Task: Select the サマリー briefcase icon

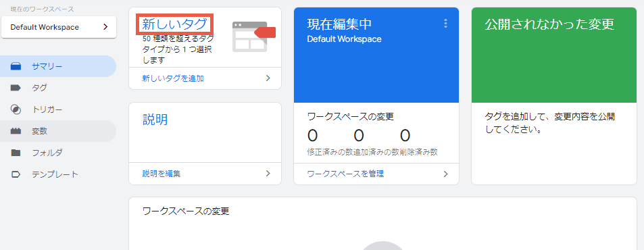Action: [16, 66]
